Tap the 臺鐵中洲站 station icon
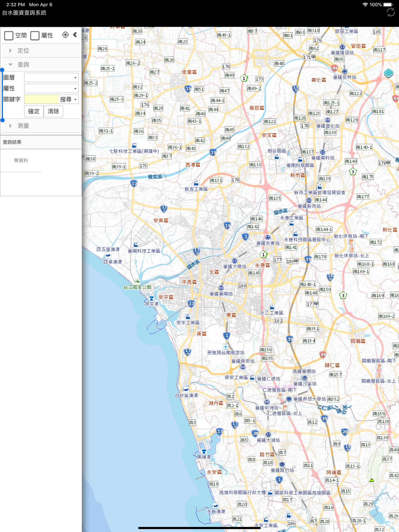The image size is (399, 532). [267, 402]
